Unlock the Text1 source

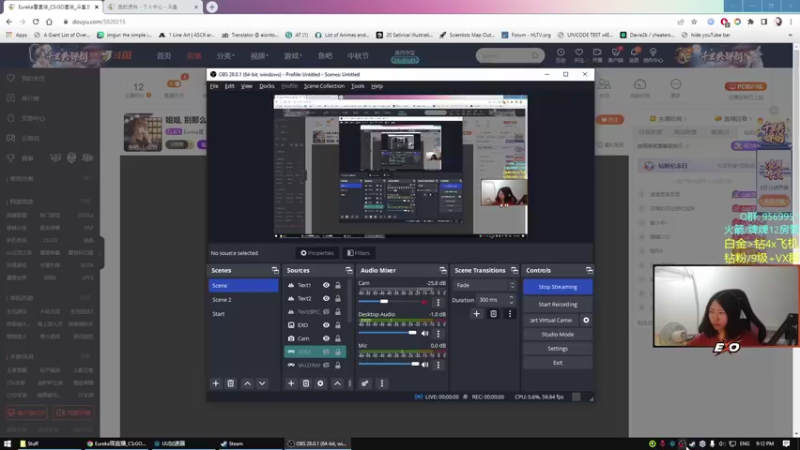338,285
